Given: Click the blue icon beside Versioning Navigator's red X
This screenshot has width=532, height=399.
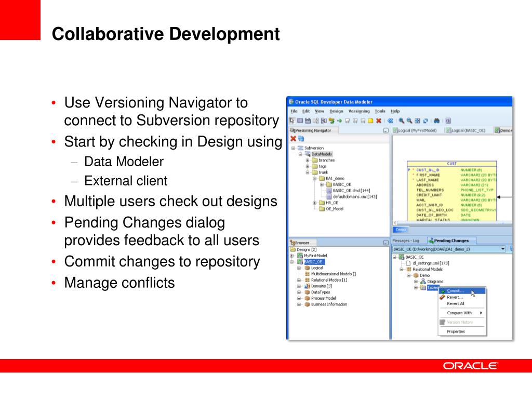Looking at the screenshot, I should [x=301, y=138].
